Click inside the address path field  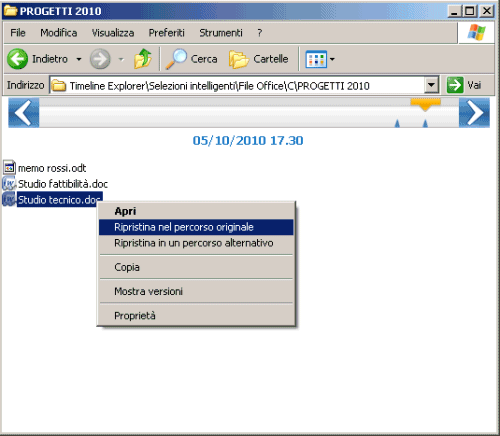pos(237,85)
